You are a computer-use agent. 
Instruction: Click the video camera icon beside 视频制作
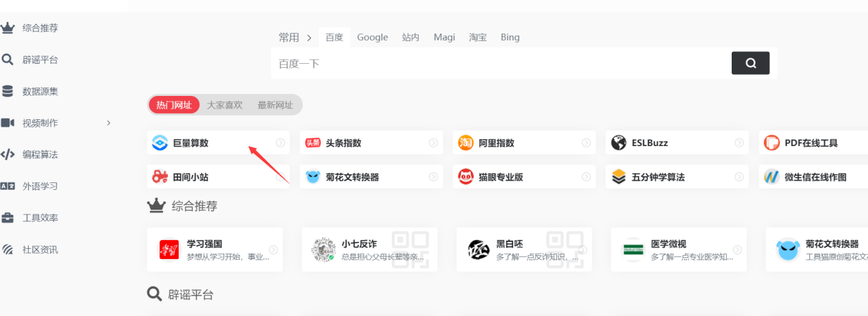pyautogui.click(x=8, y=123)
